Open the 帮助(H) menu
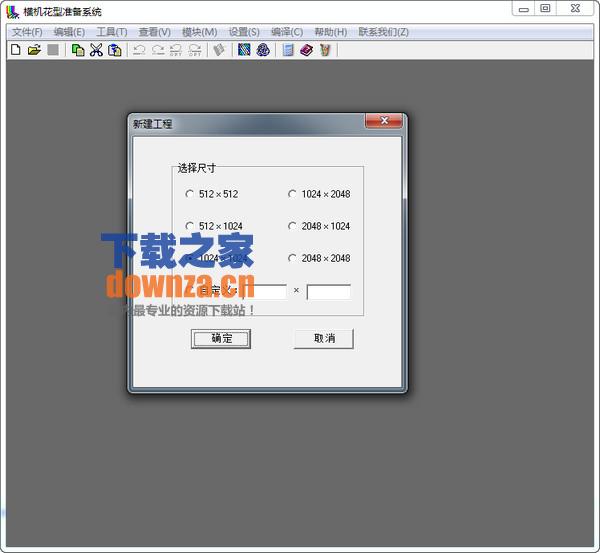 click(x=331, y=32)
